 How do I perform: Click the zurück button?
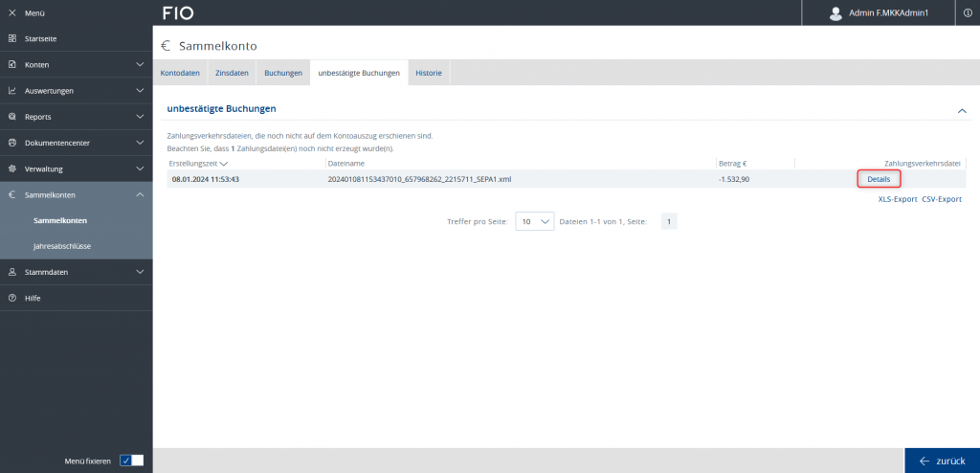942,461
